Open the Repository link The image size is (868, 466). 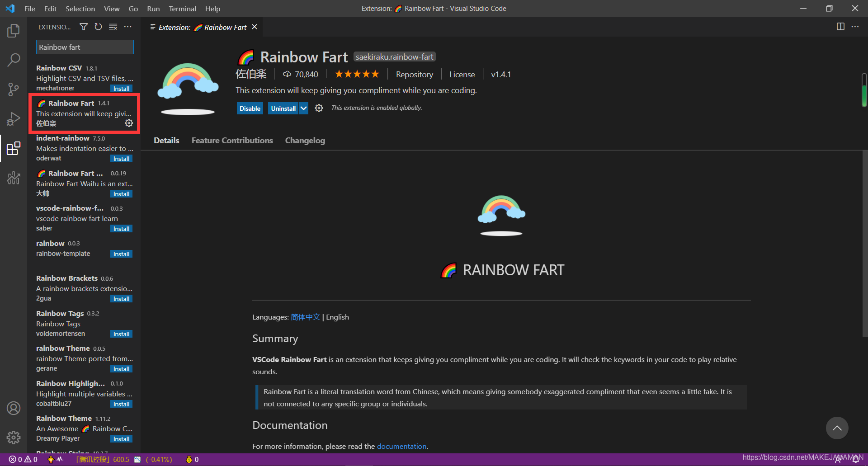(x=415, y=75)
